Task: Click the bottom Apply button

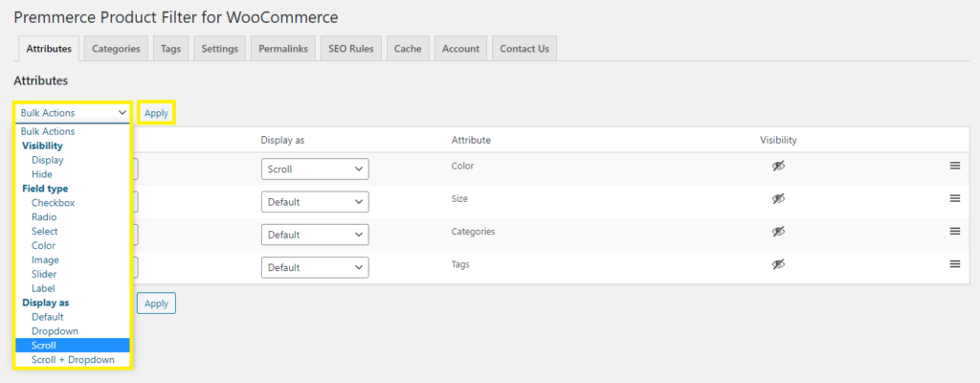Action: click(156, 304)
